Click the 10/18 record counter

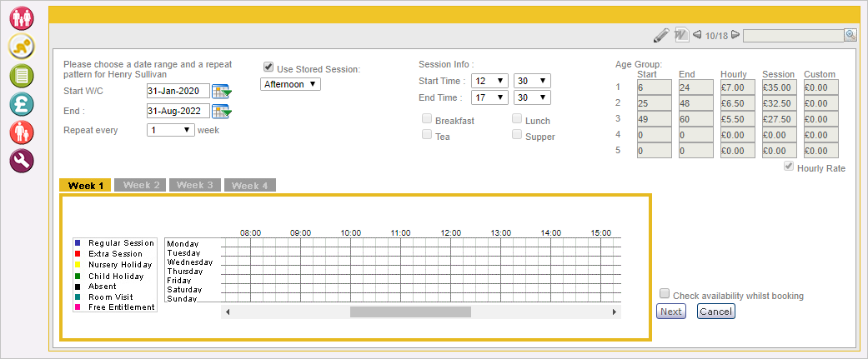click(716, 36)
